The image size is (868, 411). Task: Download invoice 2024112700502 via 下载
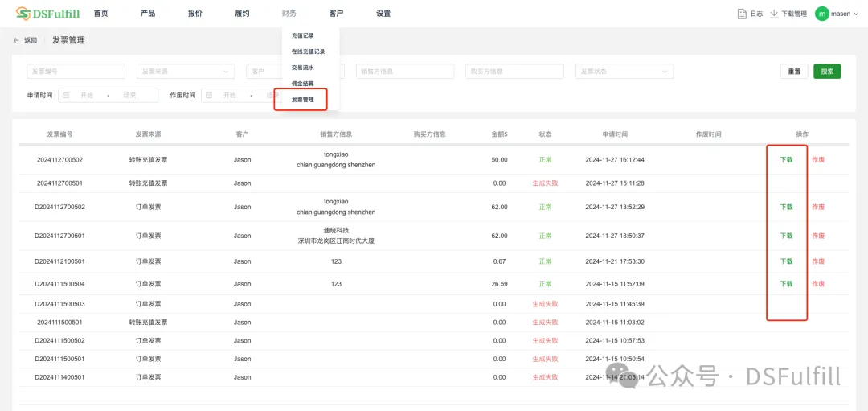[786, 159]
